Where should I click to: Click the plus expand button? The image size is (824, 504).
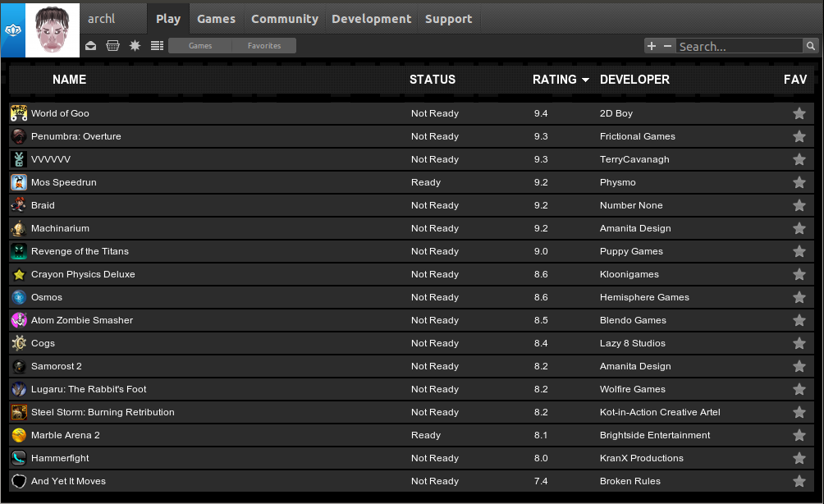652,46
